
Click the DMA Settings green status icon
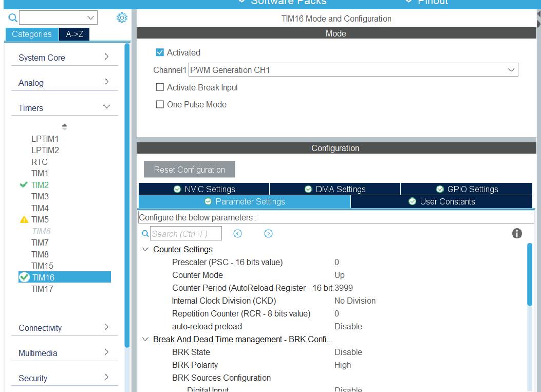point(308,189)
